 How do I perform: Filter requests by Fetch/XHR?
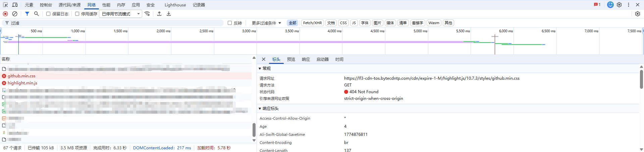[312, 23]
